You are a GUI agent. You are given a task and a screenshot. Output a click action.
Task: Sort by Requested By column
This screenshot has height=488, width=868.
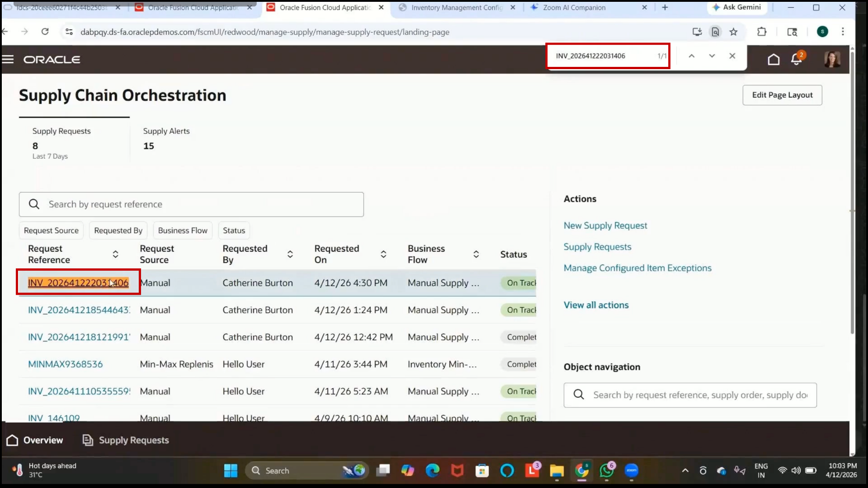click(290, 254)
